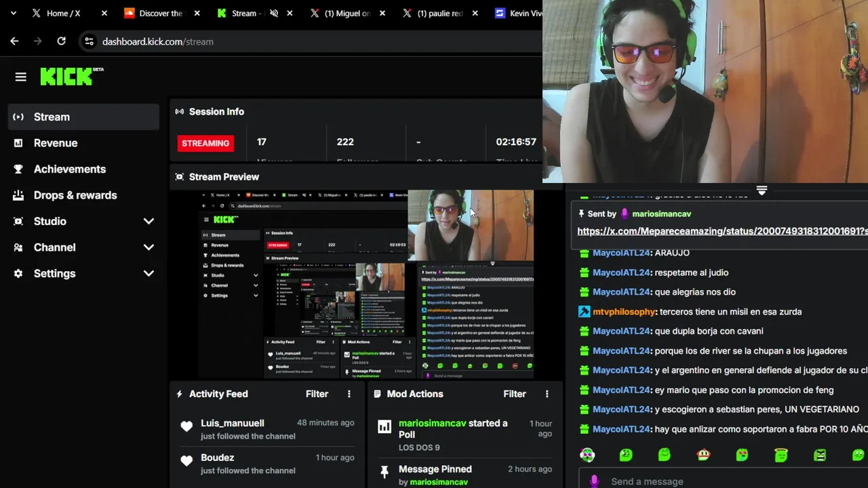Click the Studio sidebar icon
This screenshot has height=488, width=868.
pyautogui.click(x=18, y=221)
